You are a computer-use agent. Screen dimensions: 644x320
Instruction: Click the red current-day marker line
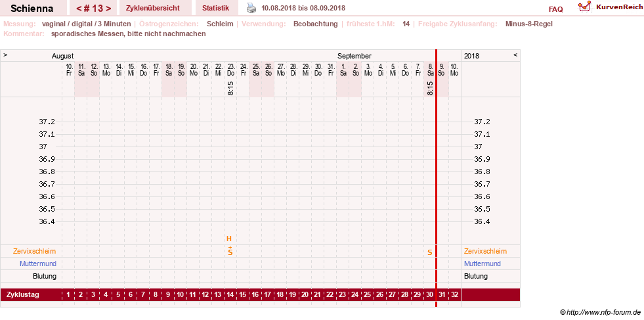point(436,178)
